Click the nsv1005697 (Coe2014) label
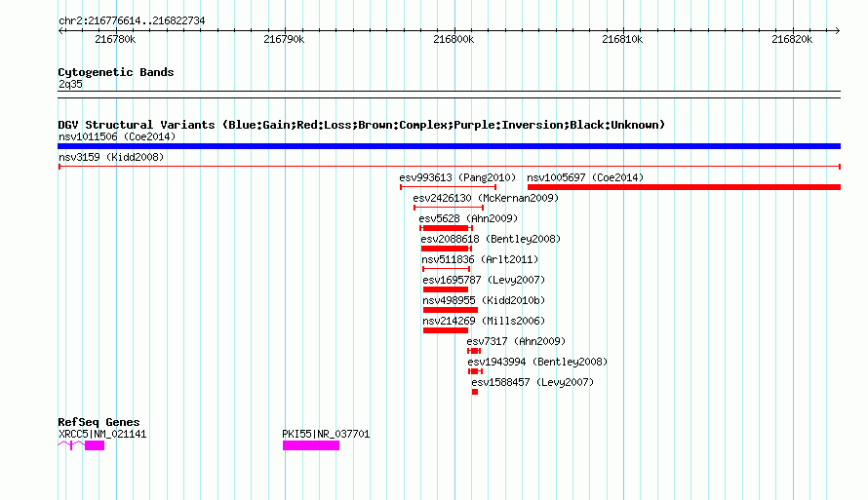Screen dimensions: 868x500 click(x=585, y=177)
